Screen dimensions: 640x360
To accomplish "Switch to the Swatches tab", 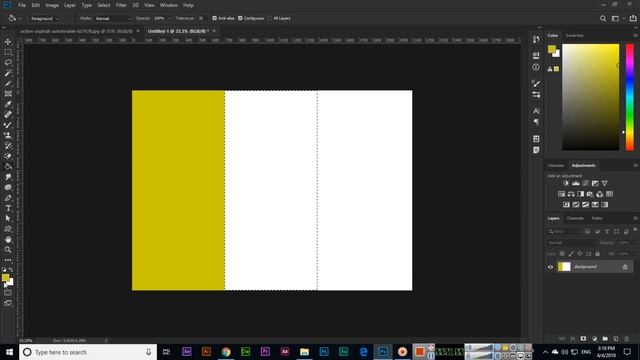I will tap(574, 36).
